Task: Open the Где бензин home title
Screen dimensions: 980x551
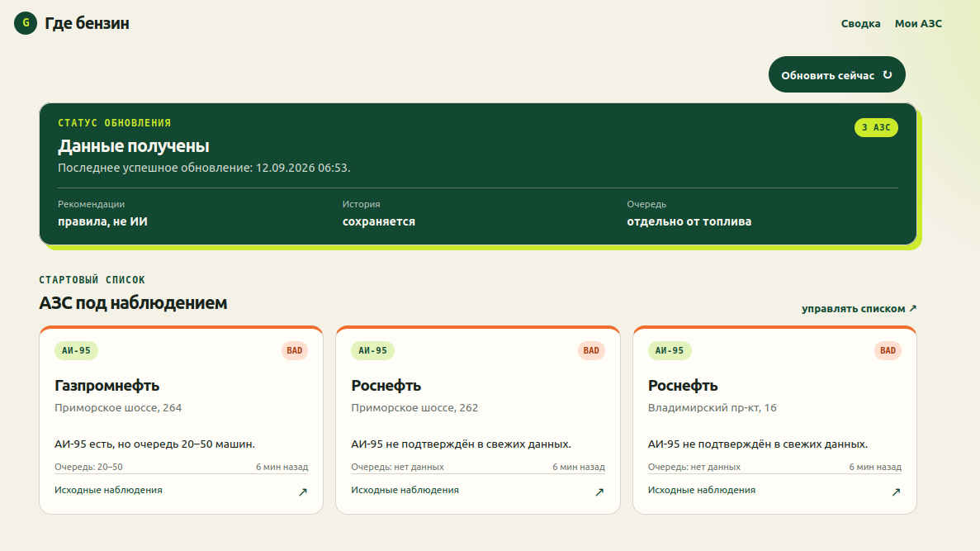Action: [87, 23]
